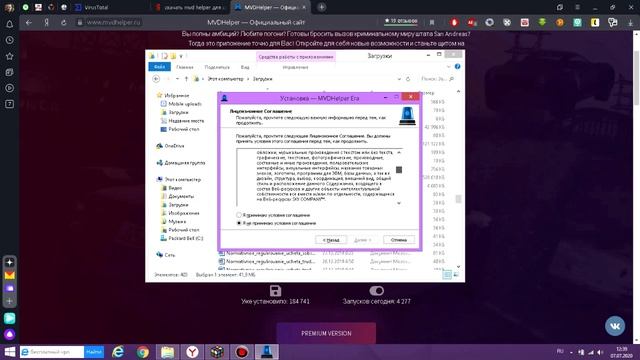The image size is (640, 360).
Task: Select Документы in the navigation pane
Action: [x=181, y=196]
